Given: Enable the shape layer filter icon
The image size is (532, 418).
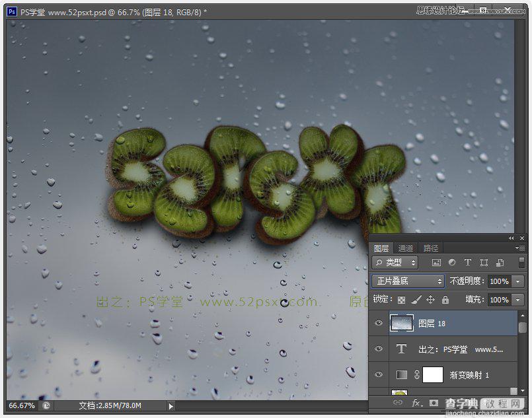Looking at the screenshot, I should [x=484, y=262].
